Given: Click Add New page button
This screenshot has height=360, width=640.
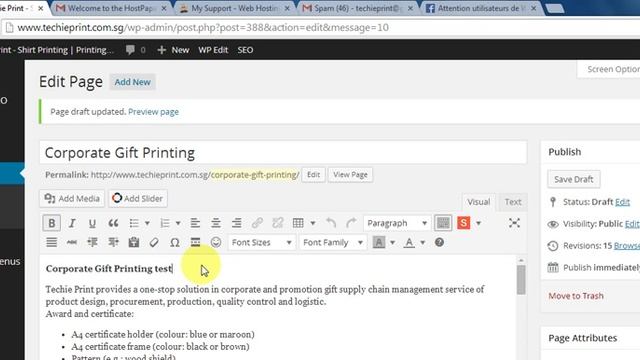Looking at the screenshot, I should pos(132,82).
